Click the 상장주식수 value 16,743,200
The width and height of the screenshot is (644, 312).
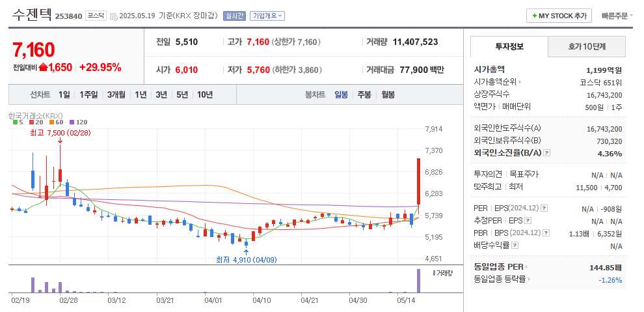click(x=604, y=95)
